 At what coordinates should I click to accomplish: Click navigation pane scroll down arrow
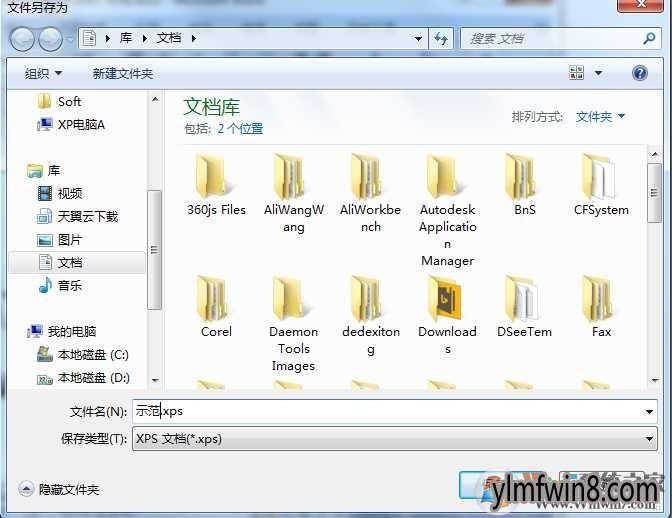pyautogui.click(x=155, y=380)
